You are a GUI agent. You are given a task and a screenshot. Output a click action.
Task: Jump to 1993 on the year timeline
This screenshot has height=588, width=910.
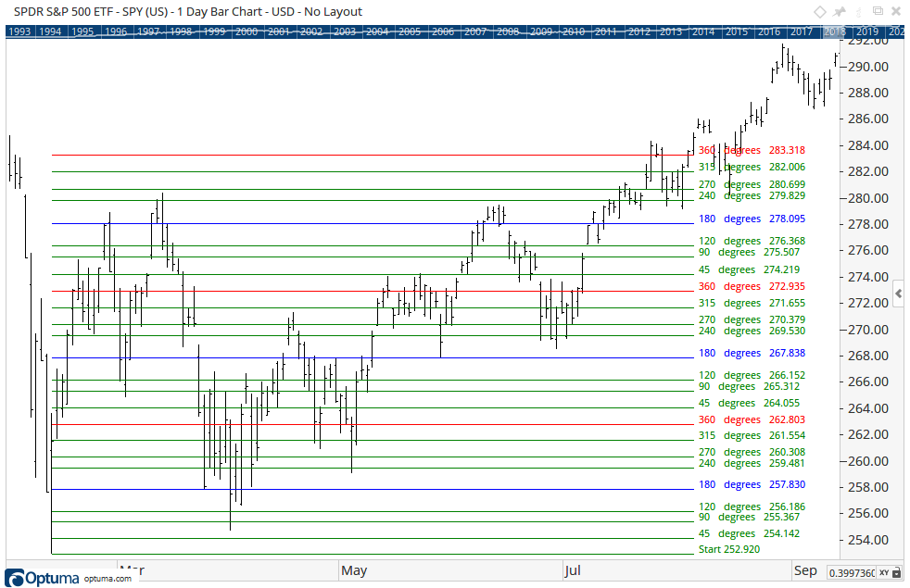[19, 31]
